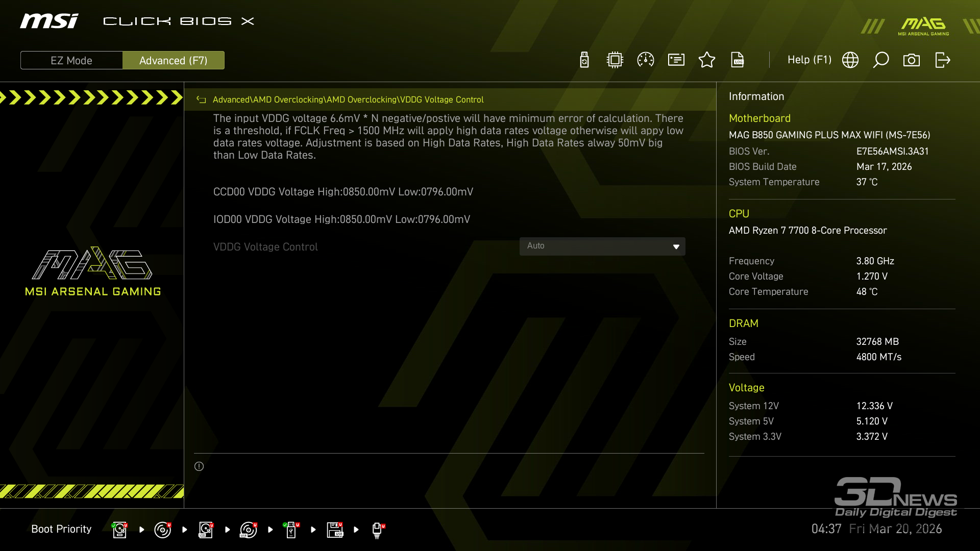Open the speedometer performance icon

coord(646,60)
